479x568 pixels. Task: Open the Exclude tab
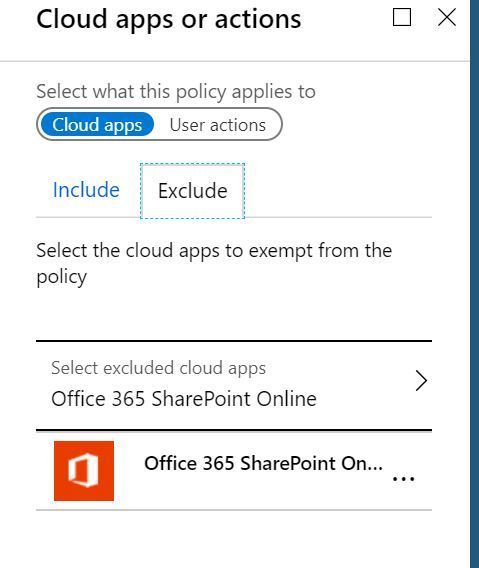(192, 191)
